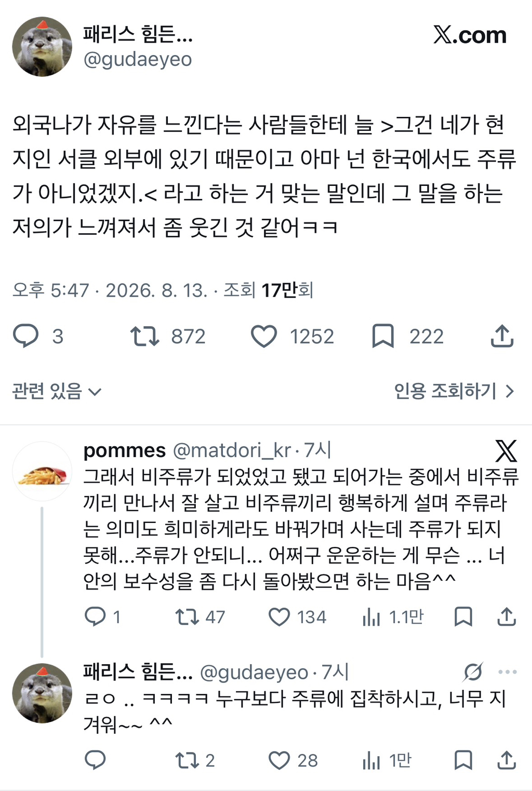The width and height of the screenshot is (532, 791).
Task: Repost pommes reply with 47 reposts
Action: pyautogui.click(x=187, y=616)
